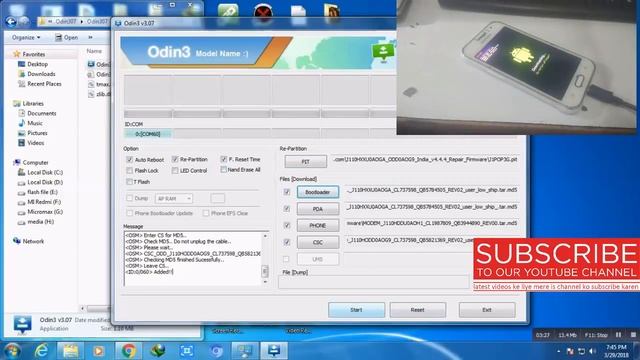Open Micromax (G:) drive
The height and width of the screenshot is (360, 640).
[44, 212]
